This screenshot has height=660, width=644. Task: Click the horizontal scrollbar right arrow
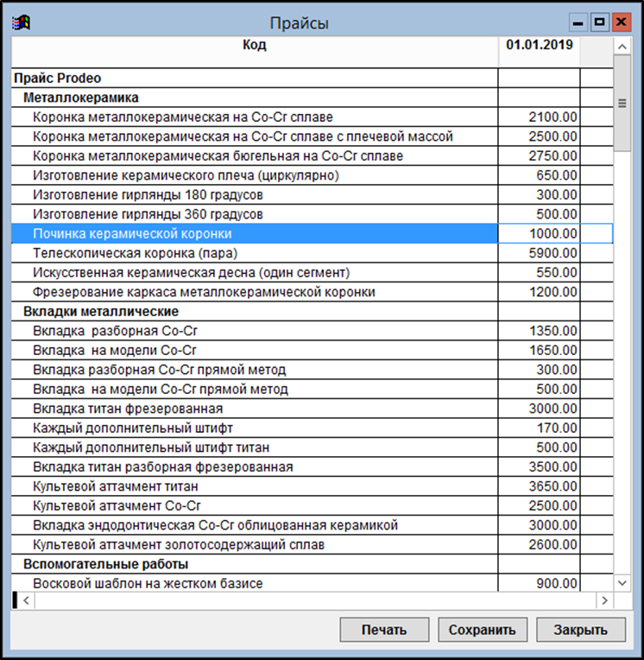[x=604, y=600]
